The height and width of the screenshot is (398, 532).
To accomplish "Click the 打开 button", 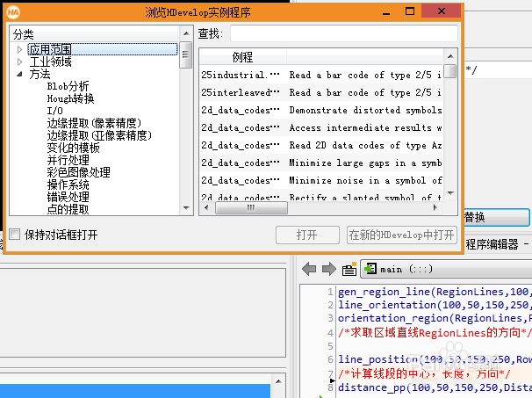I will pyautogui.click(x=307, y=235).
